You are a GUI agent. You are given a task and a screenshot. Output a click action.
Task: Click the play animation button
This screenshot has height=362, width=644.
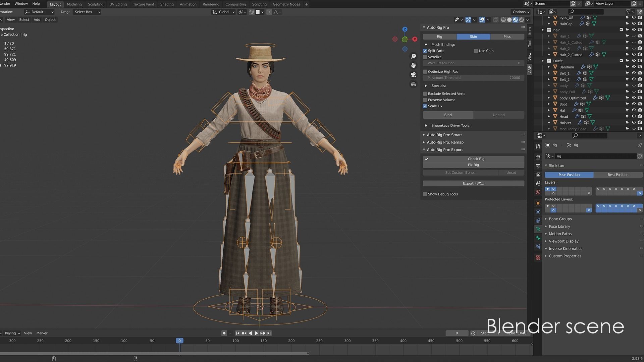[256, 333]
